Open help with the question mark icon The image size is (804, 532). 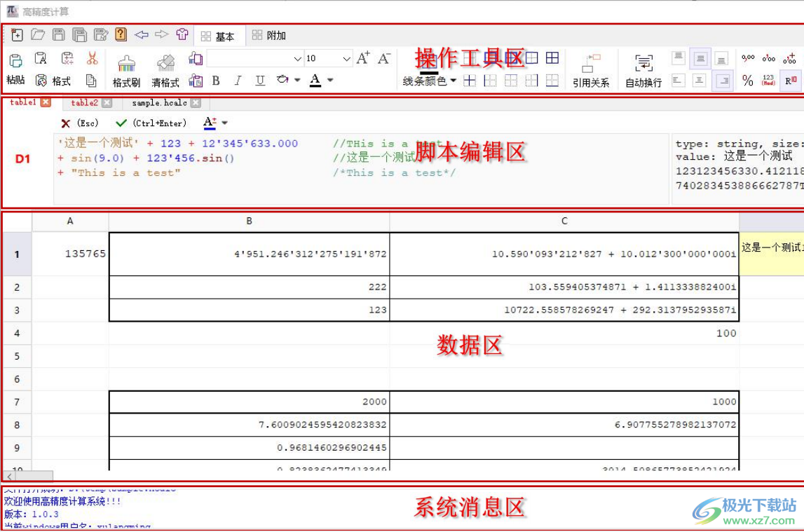(121, 34)
